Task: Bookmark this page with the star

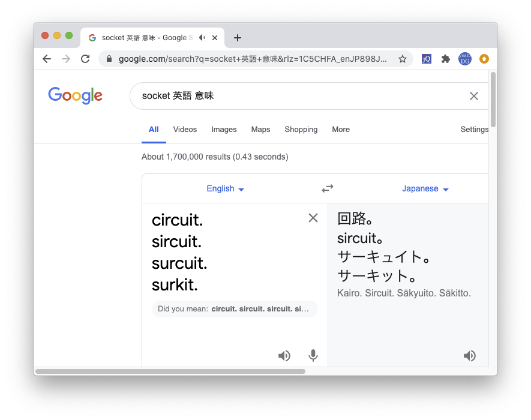Action: pos(403,59)
